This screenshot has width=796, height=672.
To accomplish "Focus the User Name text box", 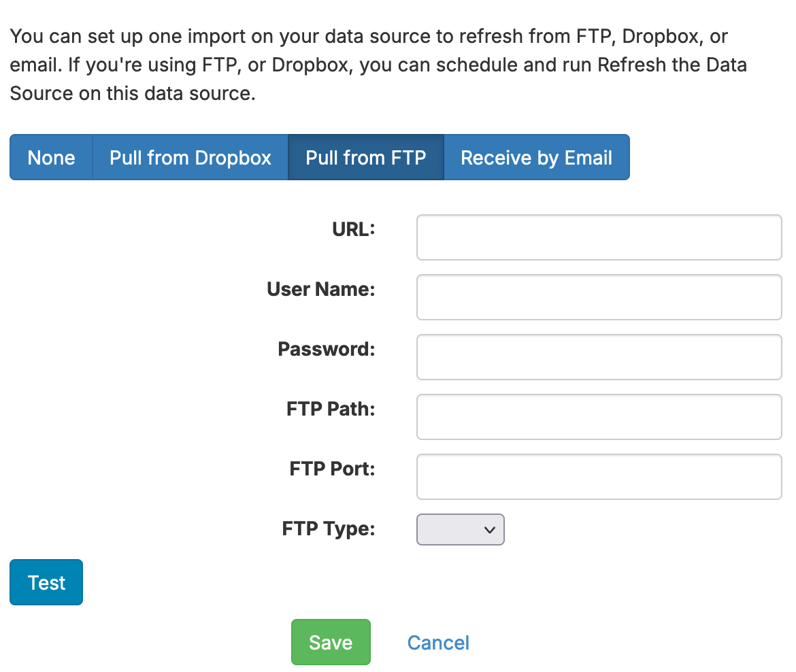I will 599,297.
